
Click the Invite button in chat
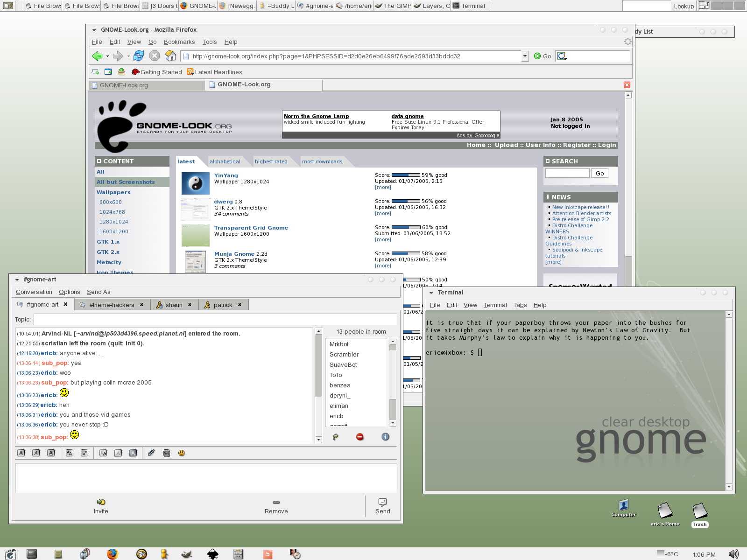coord(101,506)
